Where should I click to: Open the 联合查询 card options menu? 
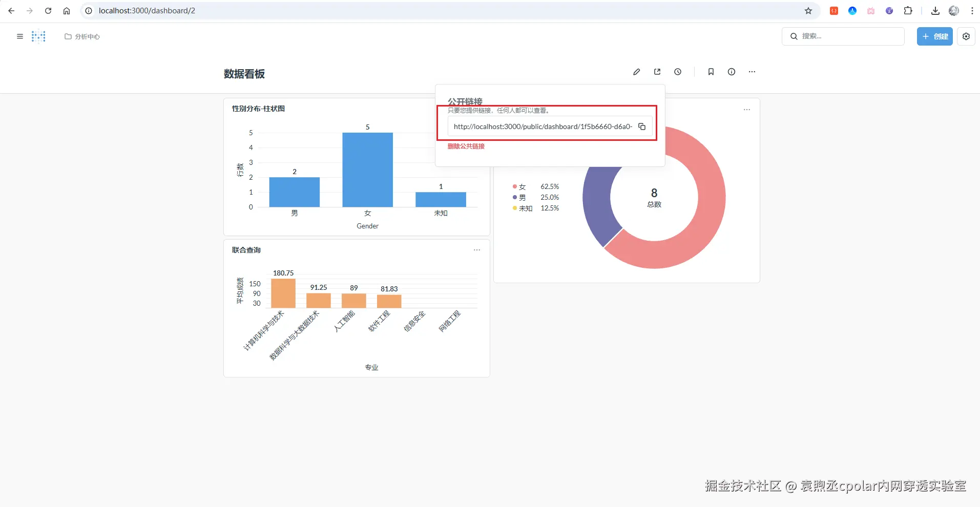477,250
